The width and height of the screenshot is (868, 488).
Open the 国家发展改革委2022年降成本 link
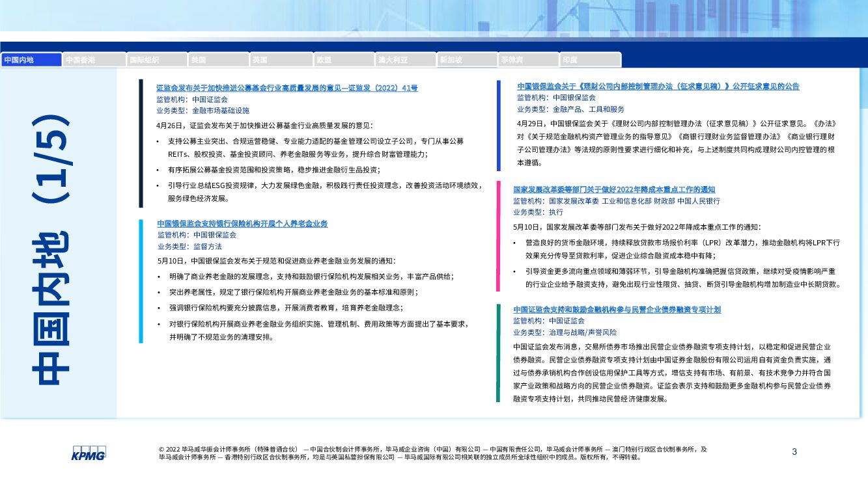tap(614, 189)
